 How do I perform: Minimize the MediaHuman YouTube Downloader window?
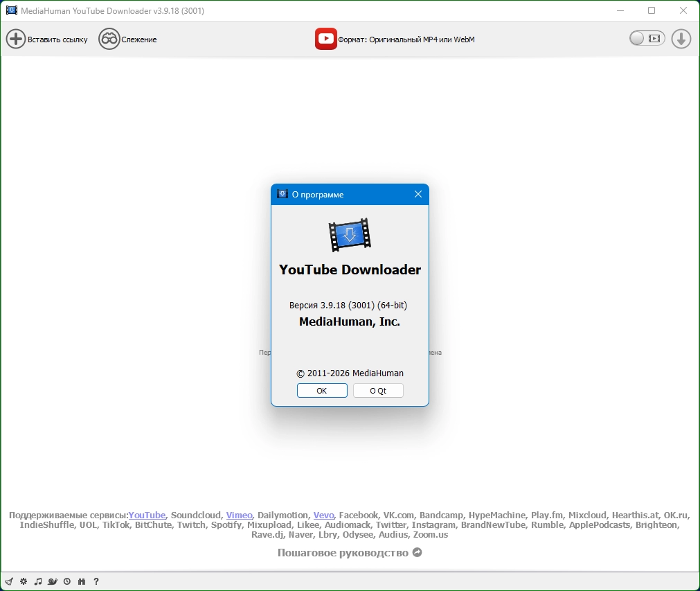tap(620, 10)
